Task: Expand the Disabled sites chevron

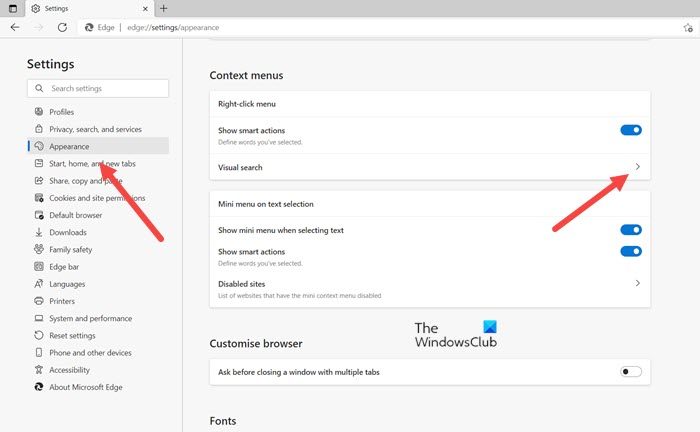Action: [x=638, y=283]
